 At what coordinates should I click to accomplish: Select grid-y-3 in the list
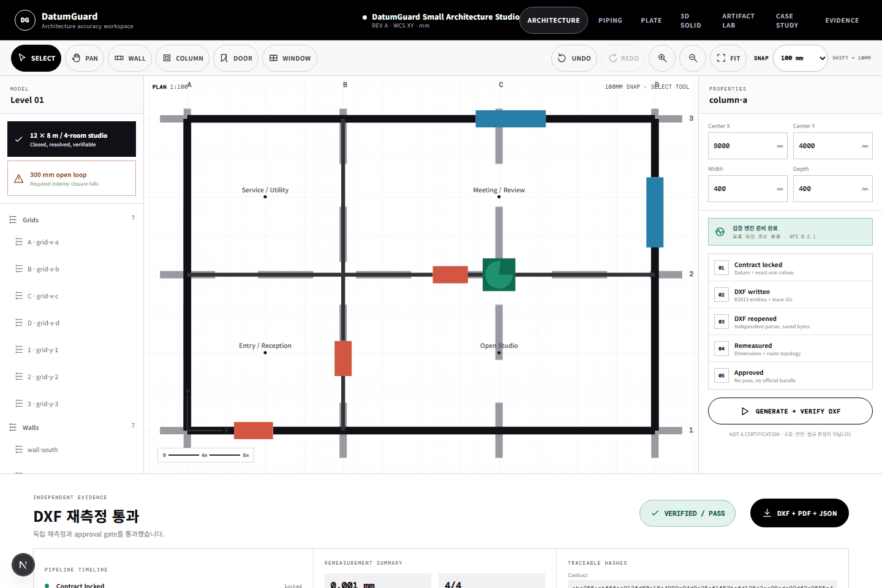click(72, 404)
